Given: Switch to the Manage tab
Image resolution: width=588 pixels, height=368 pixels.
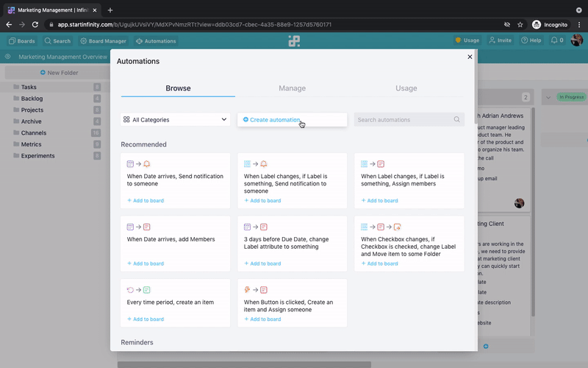Looking at the screenshot, I should [292, 88].
